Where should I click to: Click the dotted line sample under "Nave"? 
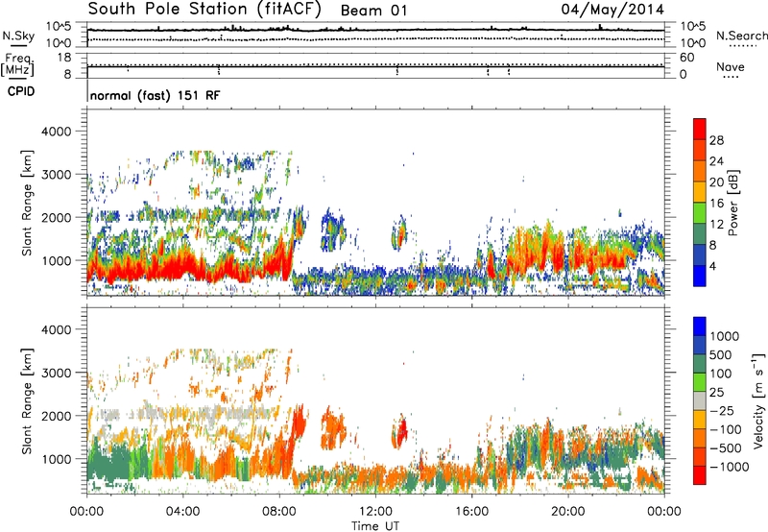731,77
